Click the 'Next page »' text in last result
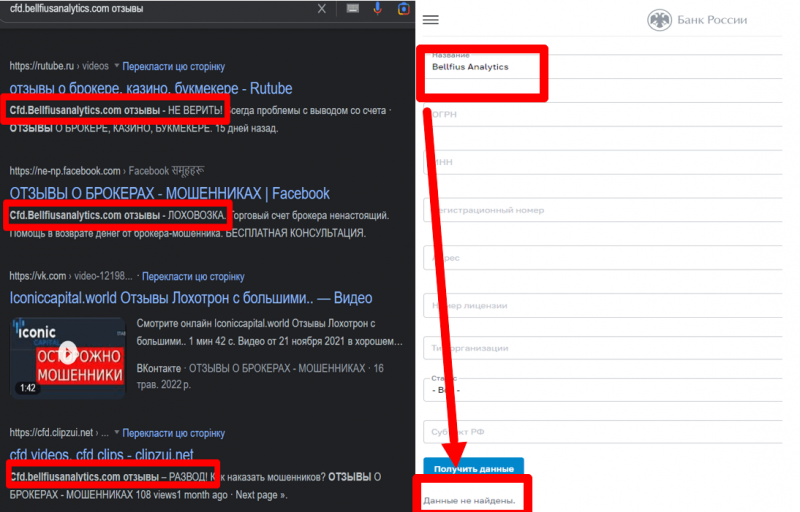 [261, 495]
